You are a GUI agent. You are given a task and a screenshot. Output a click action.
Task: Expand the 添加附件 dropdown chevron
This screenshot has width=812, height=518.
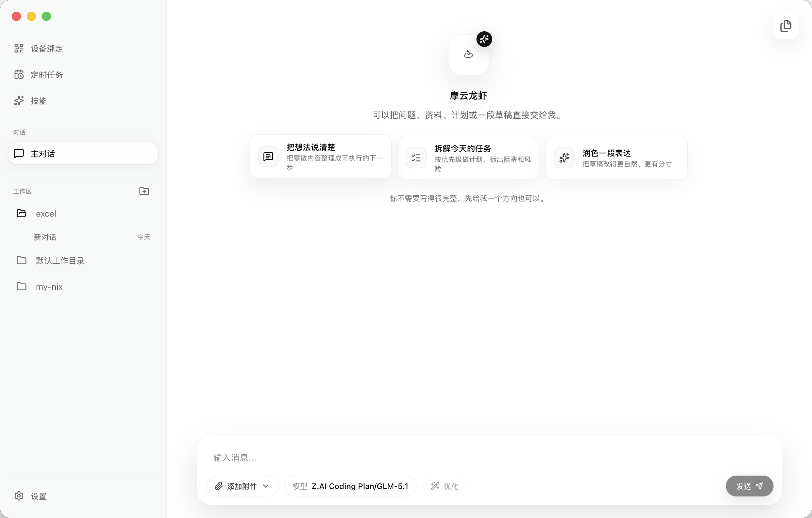266,486
